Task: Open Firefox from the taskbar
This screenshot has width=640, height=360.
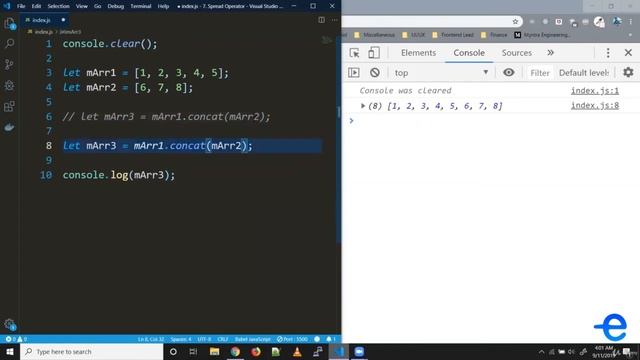Action: 256,351
